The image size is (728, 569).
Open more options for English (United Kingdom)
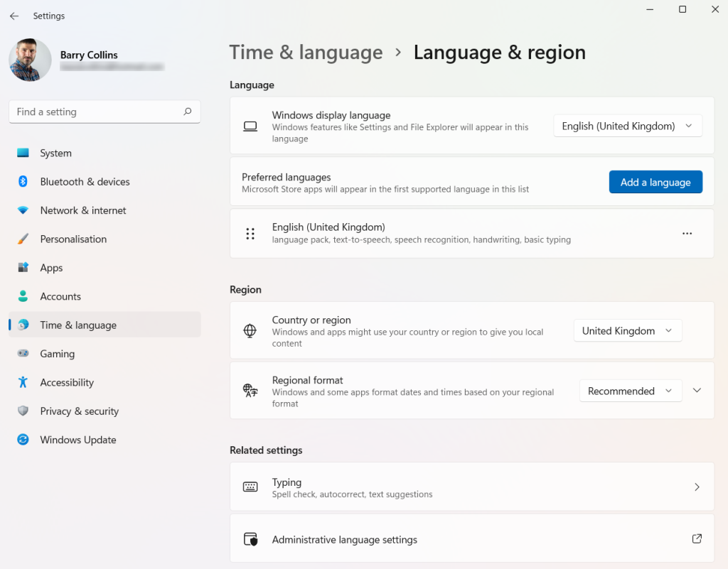tap(687, 233)
